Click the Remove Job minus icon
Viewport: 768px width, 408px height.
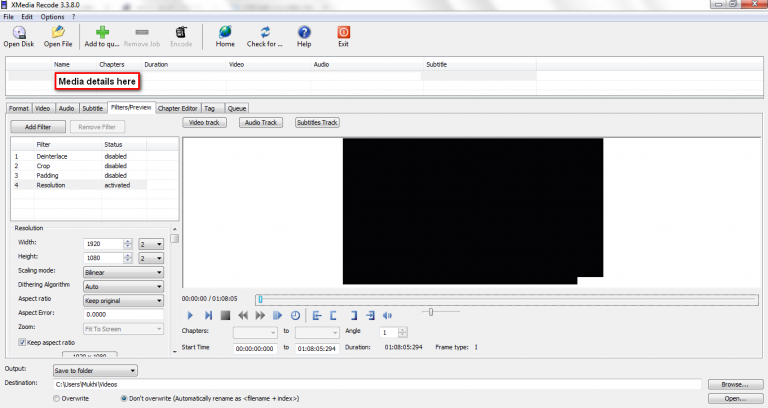pyautogui.click(x=142, y=32)
